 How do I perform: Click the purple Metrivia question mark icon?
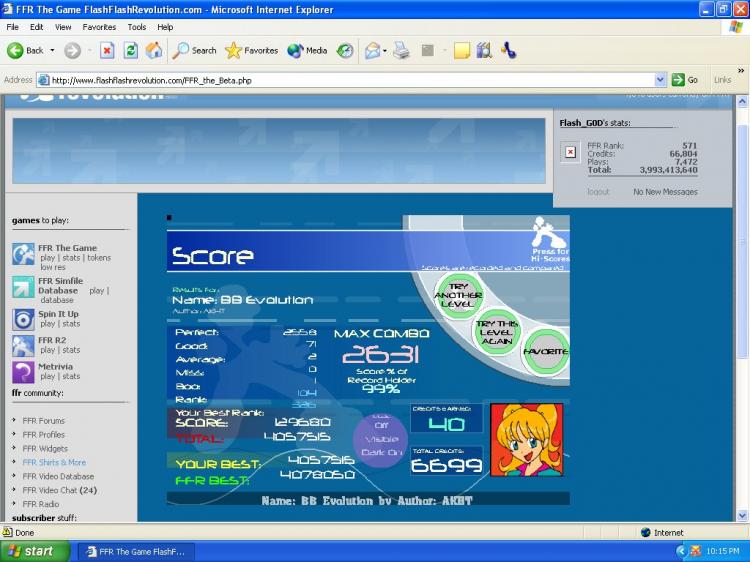pos(23,372)
